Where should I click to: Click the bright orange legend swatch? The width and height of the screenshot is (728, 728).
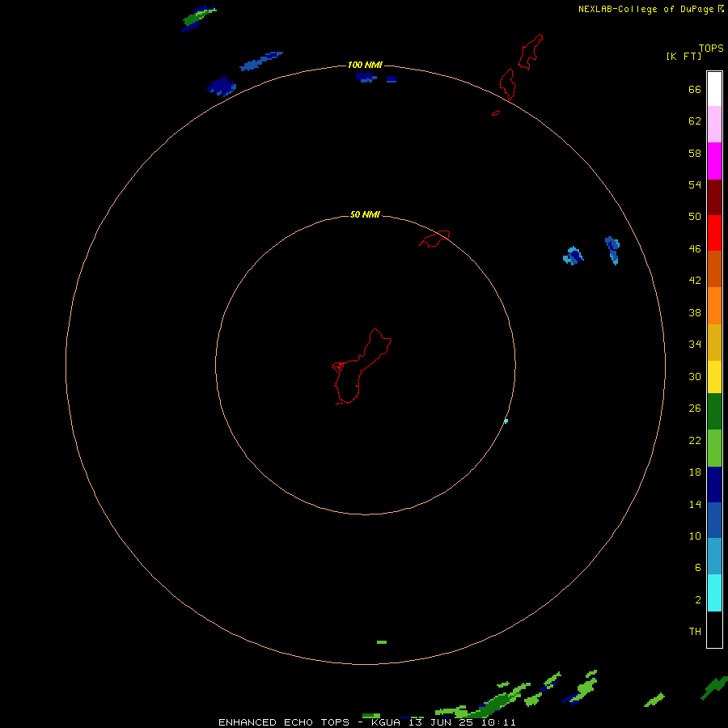(714, 306)
